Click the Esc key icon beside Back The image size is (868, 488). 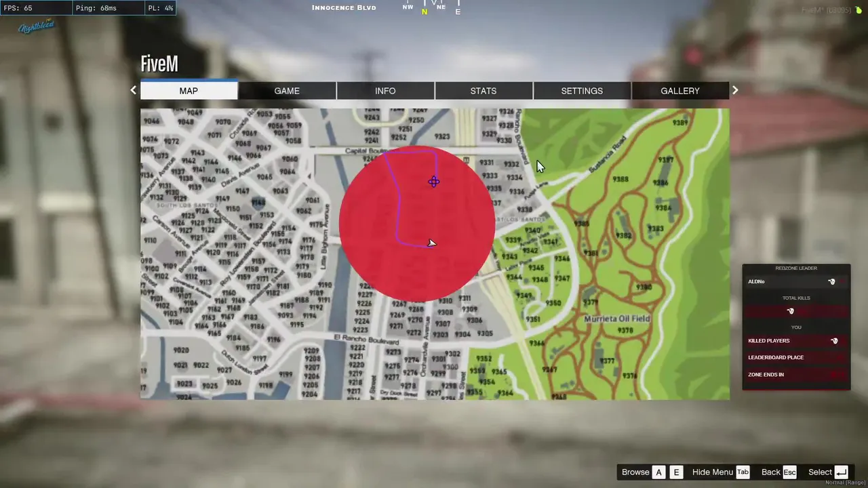(789, 472)
